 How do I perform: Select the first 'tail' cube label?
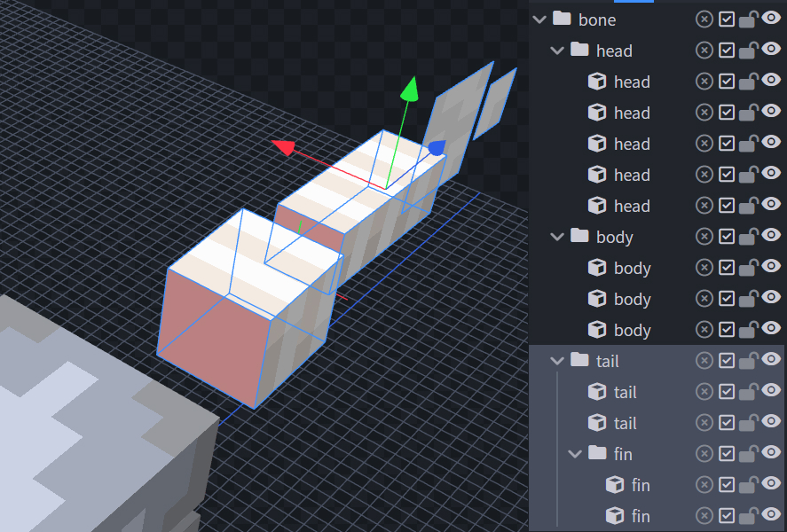pyautogui.click(x=625, y=392)
